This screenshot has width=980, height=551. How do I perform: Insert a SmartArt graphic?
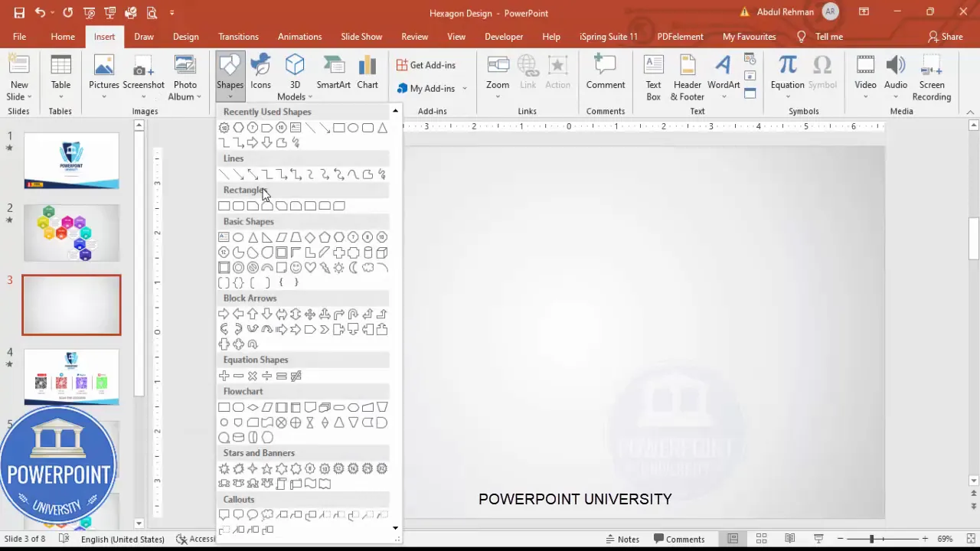pyautogui.click(x=333, y=73)
